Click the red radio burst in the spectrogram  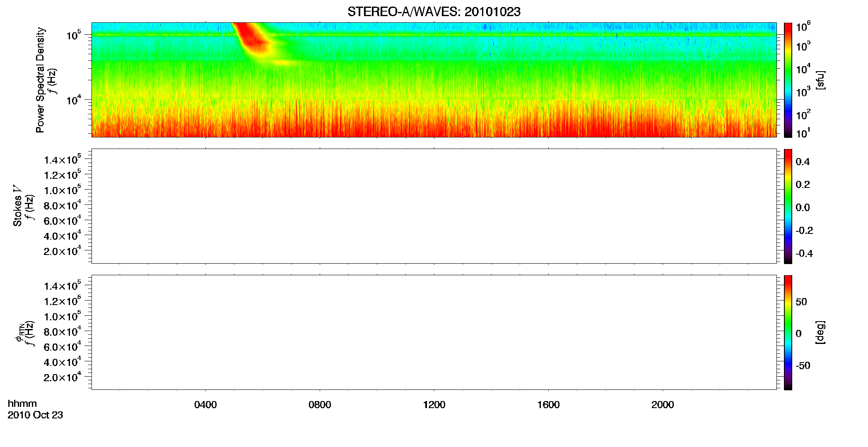pos(252,39)
